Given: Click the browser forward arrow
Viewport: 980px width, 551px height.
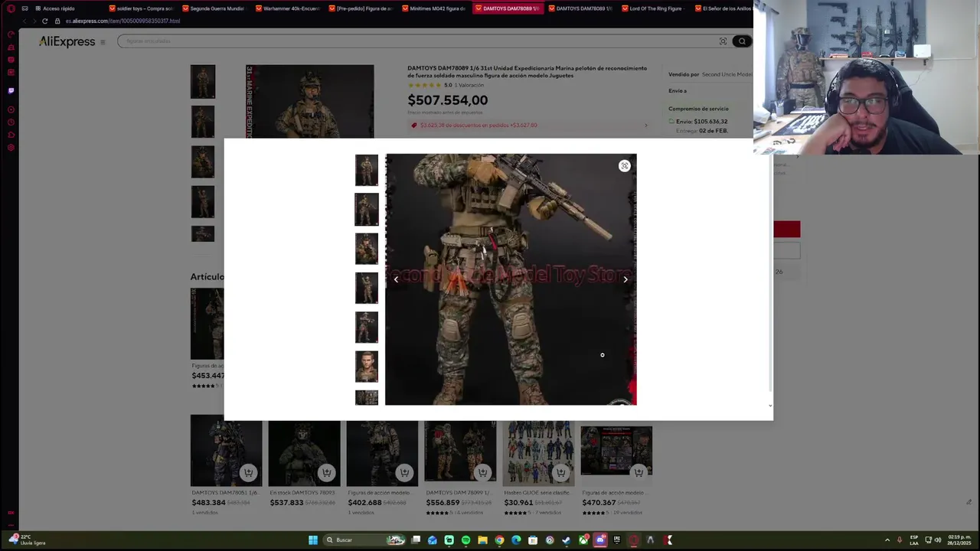Looking at the screenshot, I should pyautogui.click(x=34, y=21).
